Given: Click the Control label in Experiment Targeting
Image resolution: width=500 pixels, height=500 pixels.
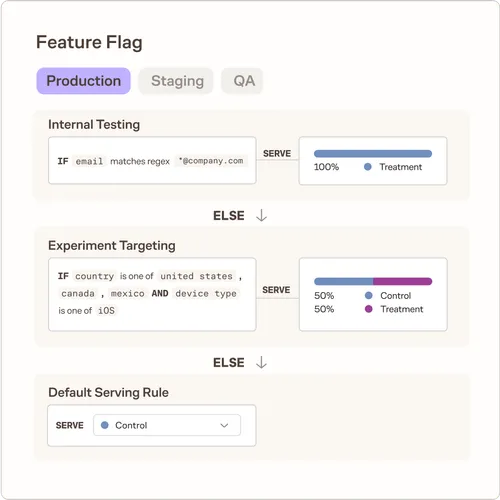Looking at the screenshot, I should pyautogui.click(x=396, y=296).
